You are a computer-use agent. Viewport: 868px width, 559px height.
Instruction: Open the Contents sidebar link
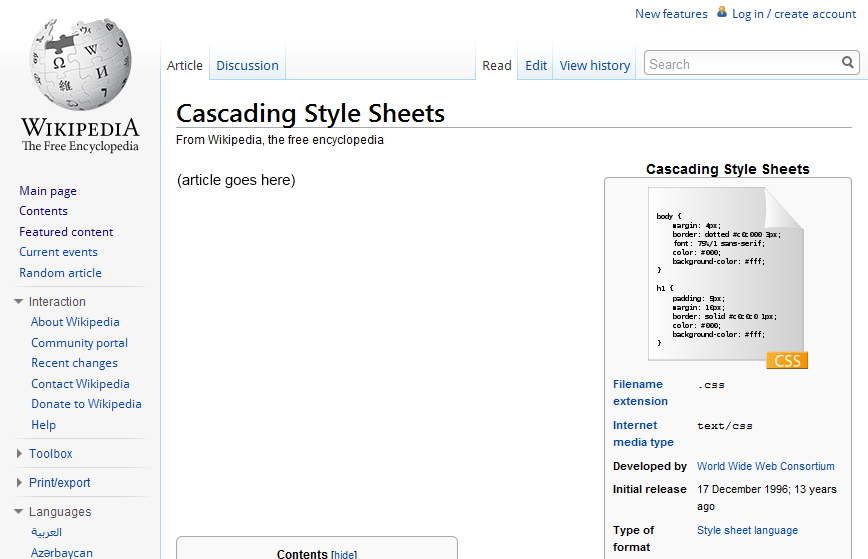[43, 211]
